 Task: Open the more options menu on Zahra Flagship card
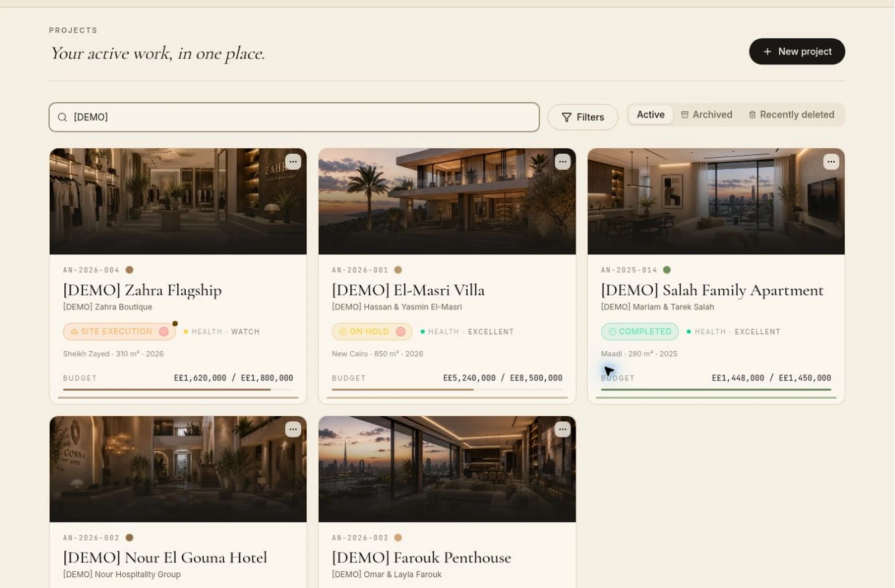click(293, 162)
